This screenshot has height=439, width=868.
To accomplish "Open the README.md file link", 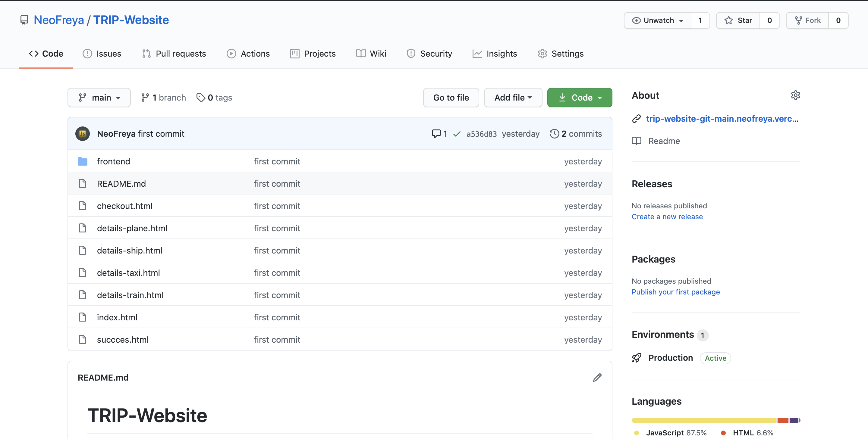I will (121, 184).
